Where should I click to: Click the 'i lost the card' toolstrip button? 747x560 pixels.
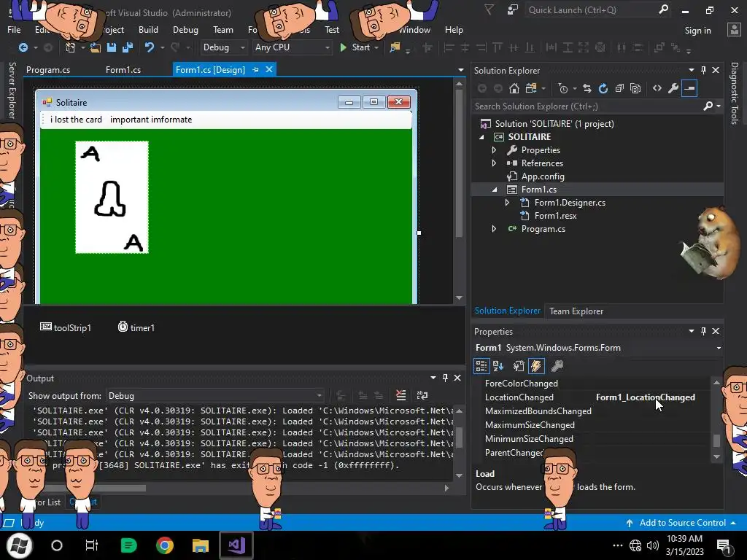click(x=76, y=120)
